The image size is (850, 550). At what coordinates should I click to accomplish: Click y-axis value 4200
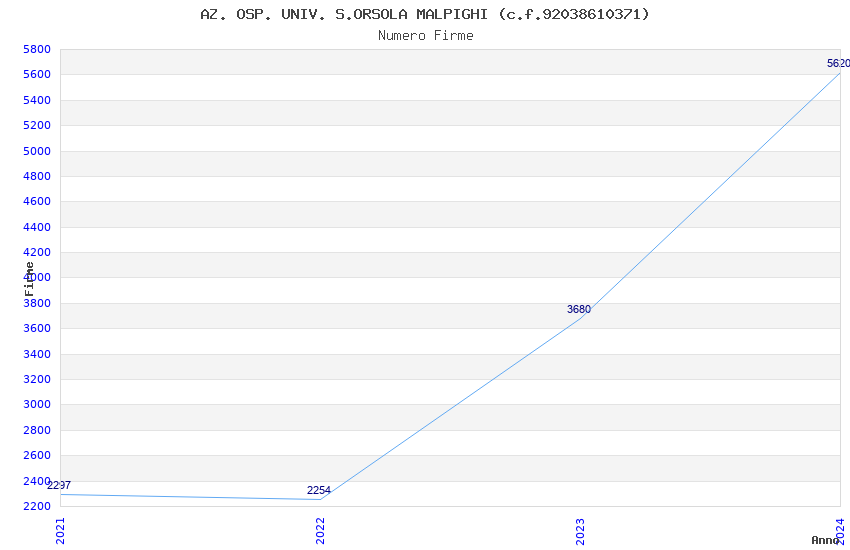click(37, 253)
